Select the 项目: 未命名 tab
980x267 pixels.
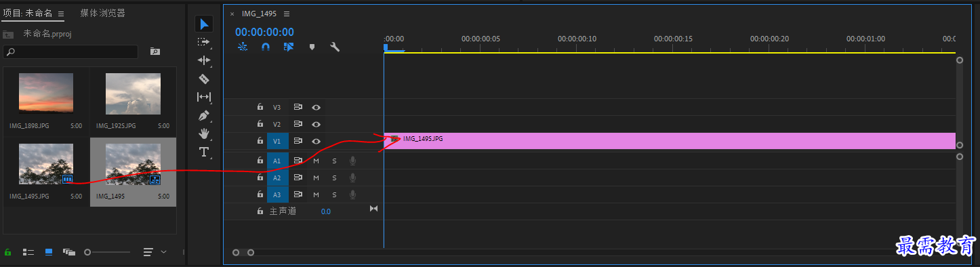click(28, 14)
